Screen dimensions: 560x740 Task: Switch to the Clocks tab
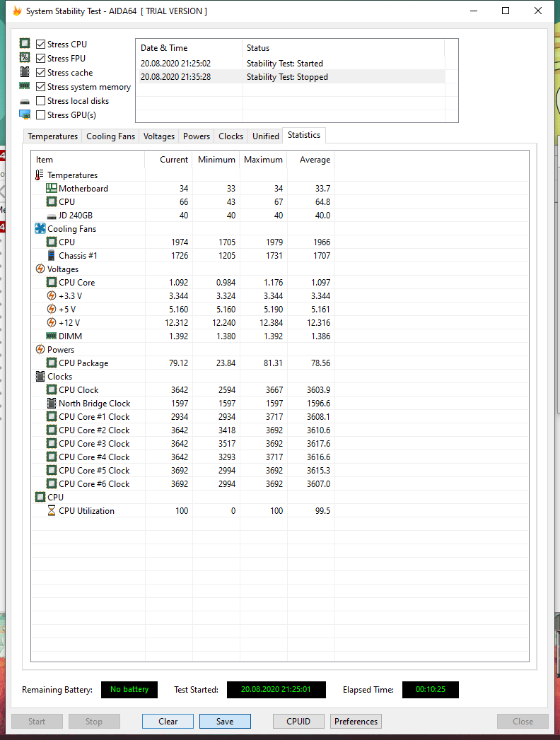tap(231, 136)
